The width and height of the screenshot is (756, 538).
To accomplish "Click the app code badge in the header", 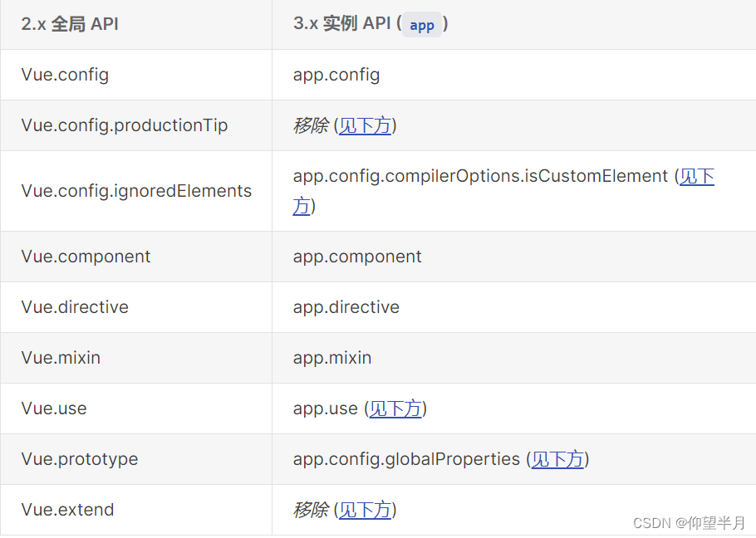I will pos(422,25).
